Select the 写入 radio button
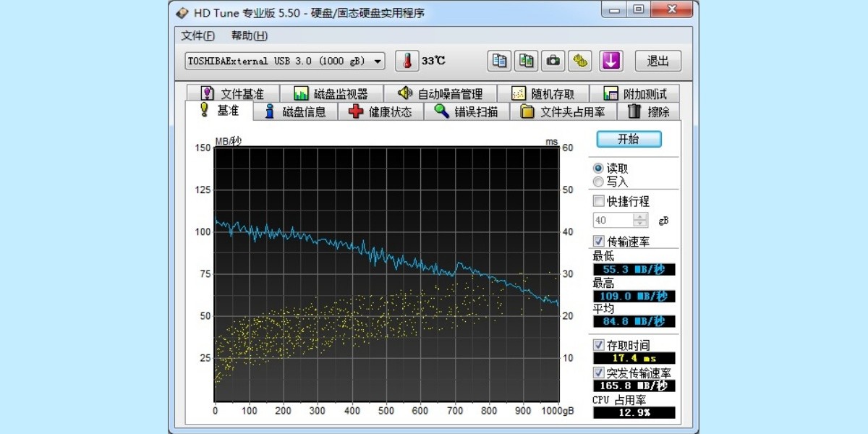This screenshot has width=868, height=434. coord(598,182)
